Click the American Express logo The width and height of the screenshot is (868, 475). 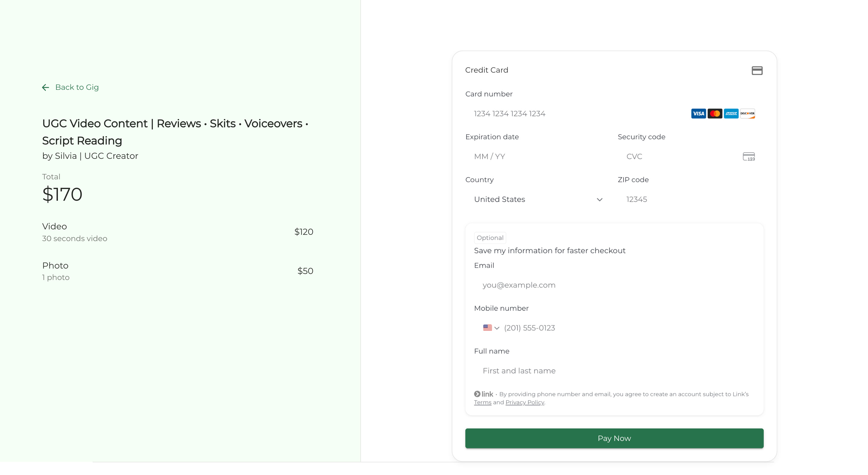pyautogui.click(x=731, y=114)
